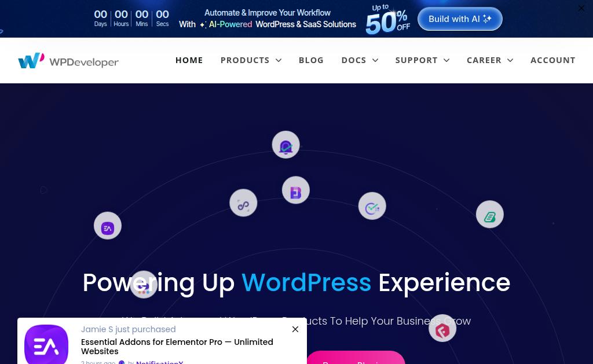
Task: Open the Support menu
Action: (x=416, y=60)
